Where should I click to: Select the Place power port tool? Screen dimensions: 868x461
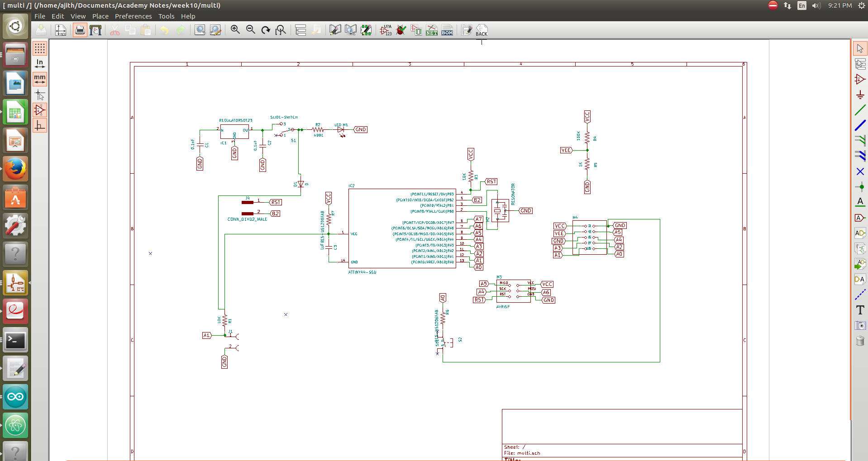point(860,95)
